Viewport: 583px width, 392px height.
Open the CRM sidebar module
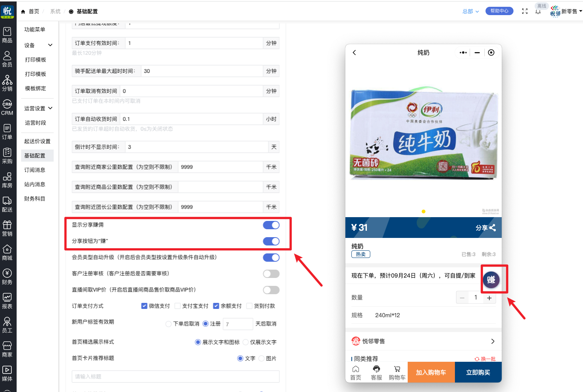(7, 108)
